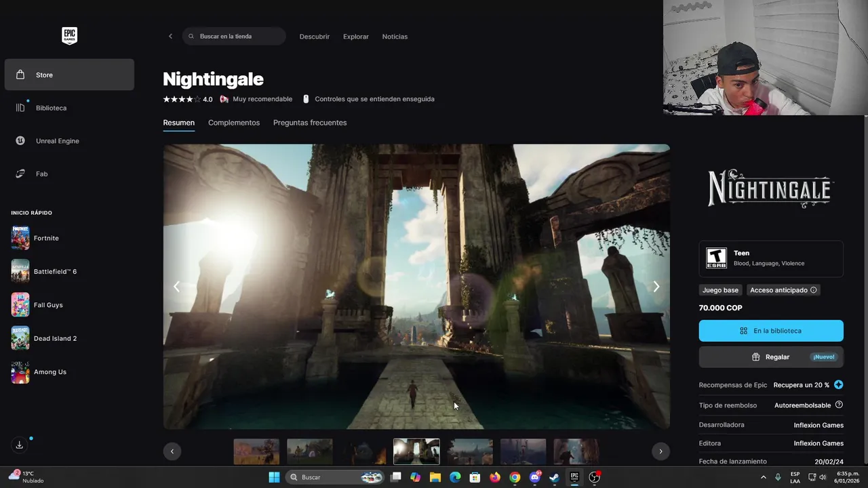Select the fifth gallery thumbnail
Screen dimensions: 868x488
[x=470, y=451]
